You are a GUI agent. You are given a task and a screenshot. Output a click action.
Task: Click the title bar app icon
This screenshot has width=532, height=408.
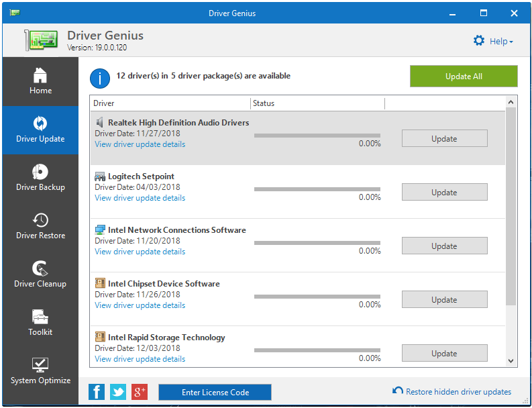click(x=15, y=13)
